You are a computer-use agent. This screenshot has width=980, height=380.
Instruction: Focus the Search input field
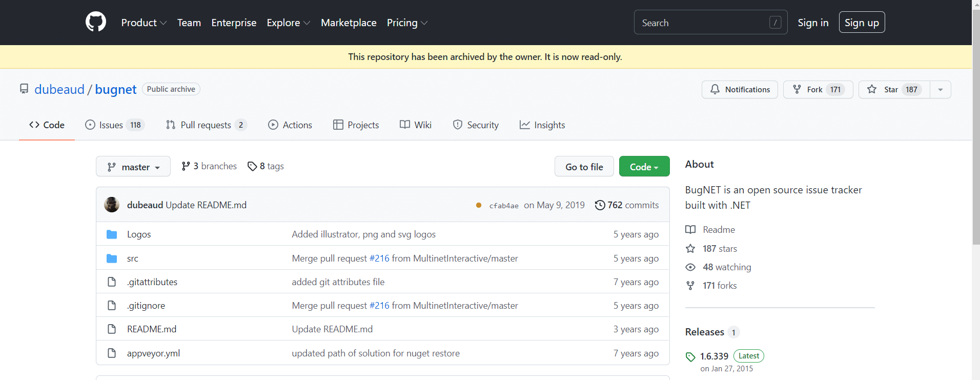point(711,23)
